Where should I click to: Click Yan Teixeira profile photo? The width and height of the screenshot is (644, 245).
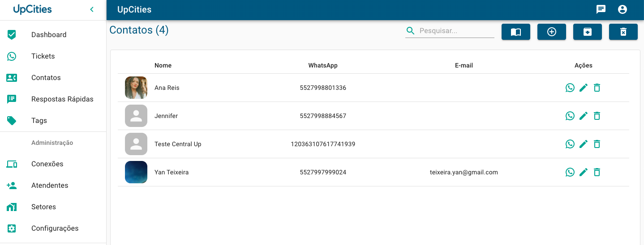(136, 172)
